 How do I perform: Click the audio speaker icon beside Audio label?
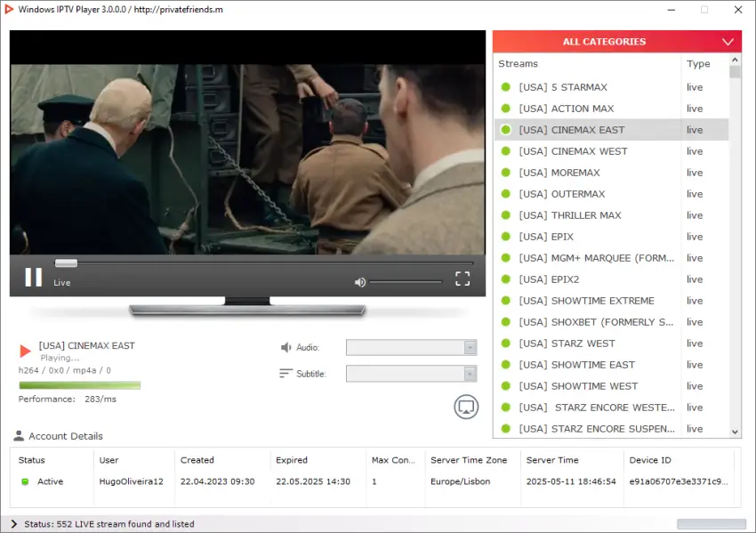(x=286, y=347)
